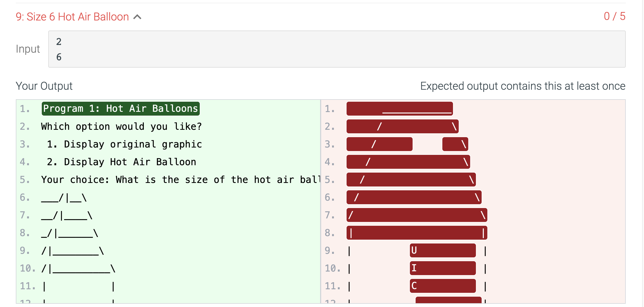The height and width of the screenshot is (307, 644).
Task: Click 'Expected output contains this at least once'
Action: coord(523,86)
